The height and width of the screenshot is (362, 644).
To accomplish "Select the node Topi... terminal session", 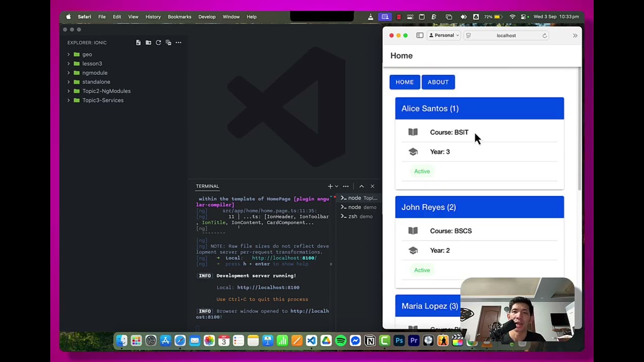I will click(359, 198).
